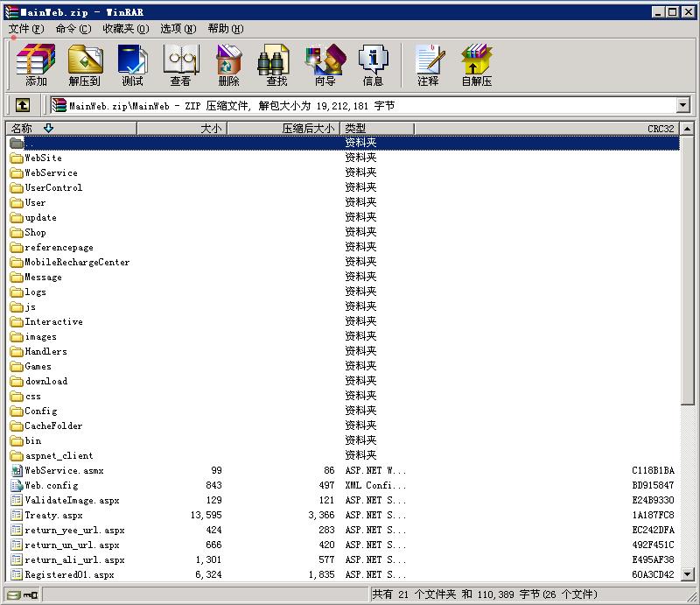Launch the Wizard (向导) tool

(x=325, y=66)
